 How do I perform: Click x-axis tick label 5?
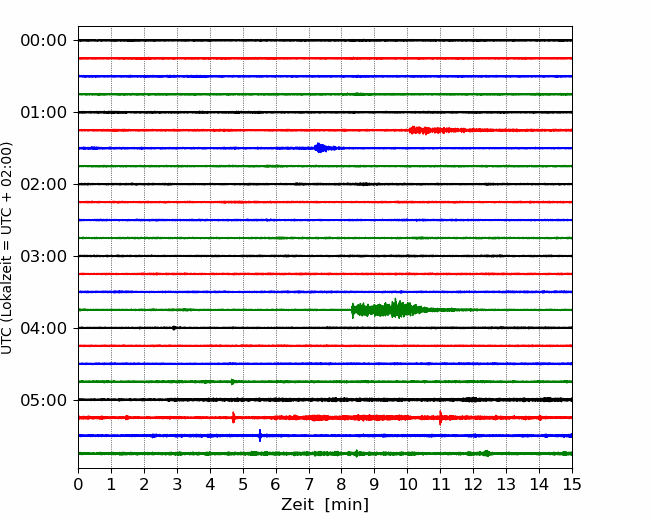point(243,484)
